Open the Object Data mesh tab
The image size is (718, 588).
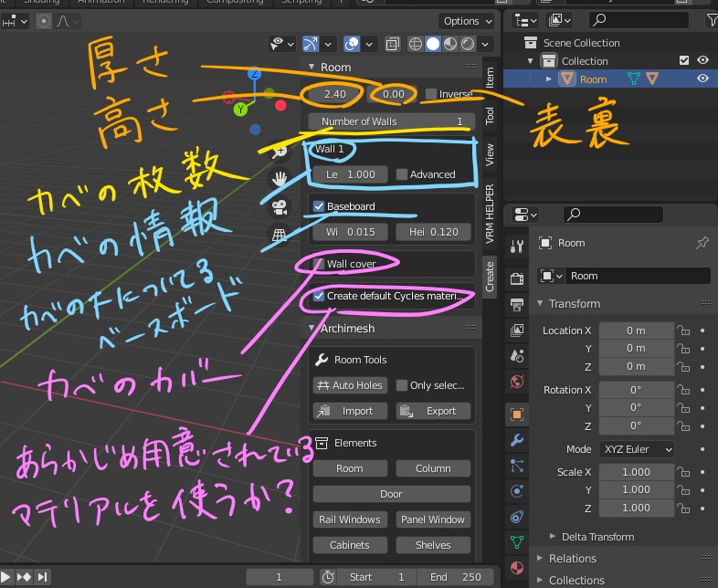pyautogui.click(x=517, y=542)
